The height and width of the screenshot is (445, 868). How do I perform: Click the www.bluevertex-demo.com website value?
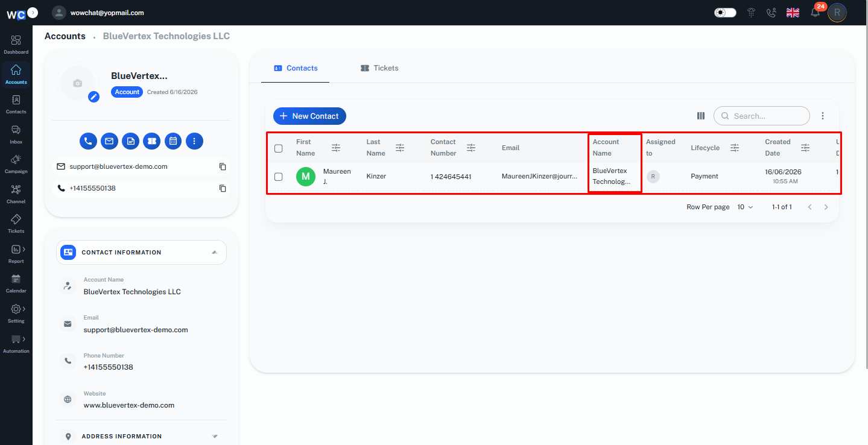pyautogui.click(x=129, y=405)
